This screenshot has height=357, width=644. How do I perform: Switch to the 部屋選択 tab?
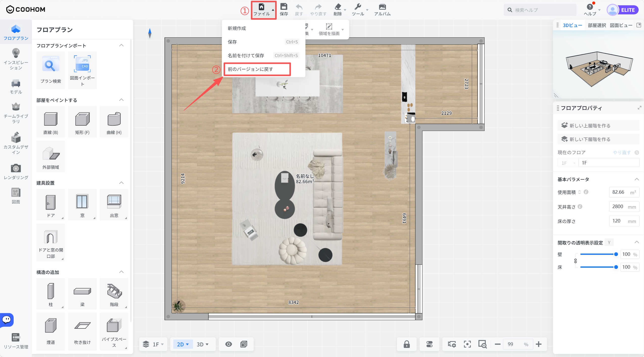coord(597,25)
